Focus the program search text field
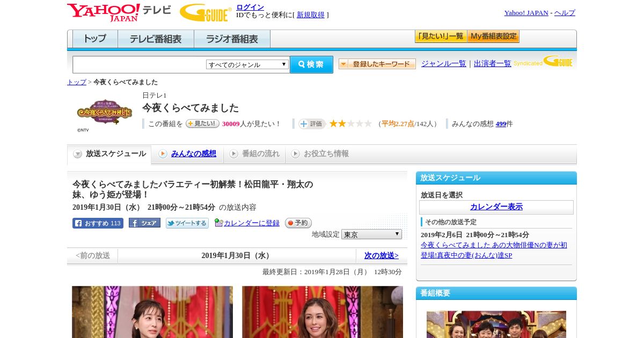The width and height of the screenshot is (644, 338). pyautogui.click(x=140, y=64)
